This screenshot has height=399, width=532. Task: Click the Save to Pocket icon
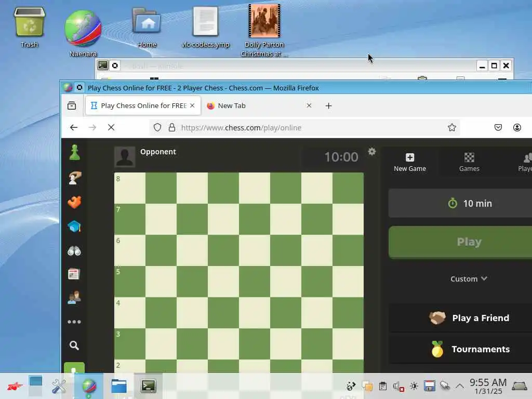click(x=498, y=128)
